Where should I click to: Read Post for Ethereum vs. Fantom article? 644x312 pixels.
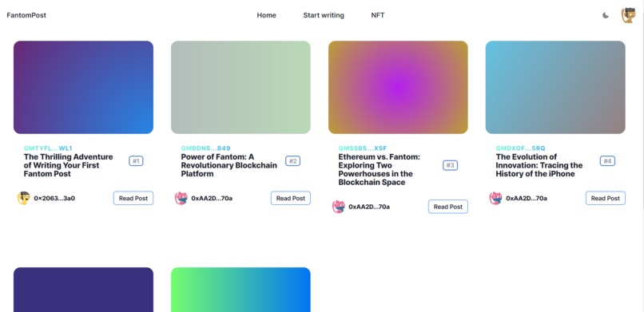click(x=448, y=207)
